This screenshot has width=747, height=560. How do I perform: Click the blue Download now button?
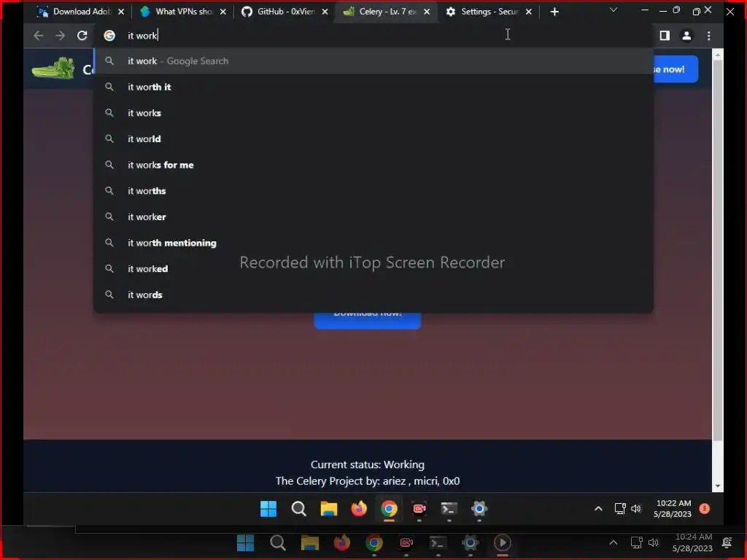click(x=368, y=321)
